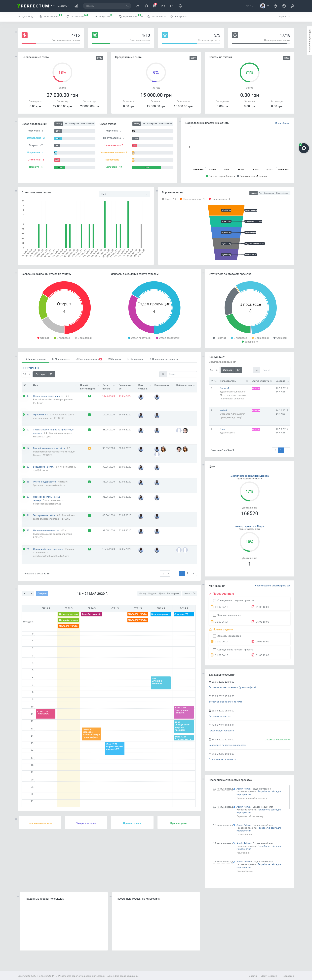312x980 pixels.
Task: Switch to Объявления tab
Action: (x=135, y=359)
